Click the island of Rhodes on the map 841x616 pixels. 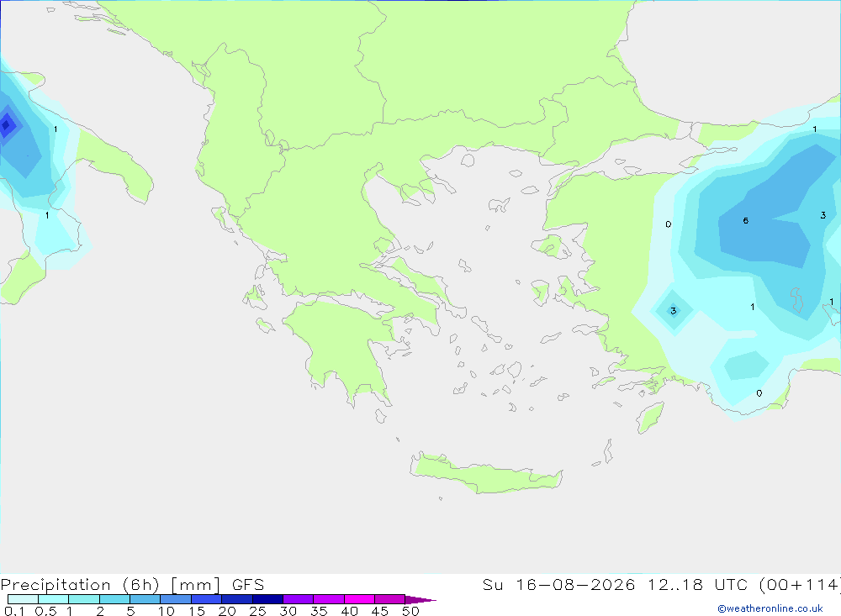pyautogui.click(x=650, y=418)
